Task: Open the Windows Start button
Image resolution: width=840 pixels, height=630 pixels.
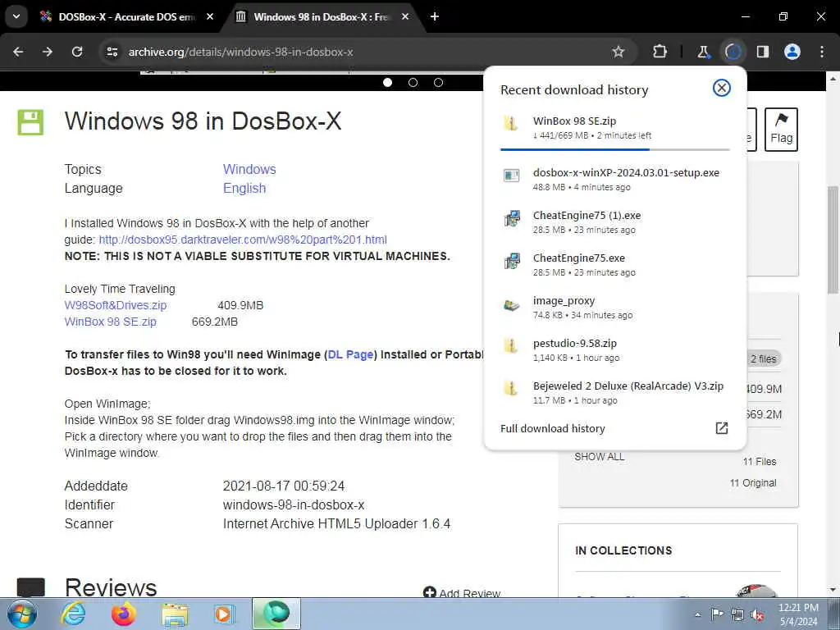Action: (x=22, y=614)
